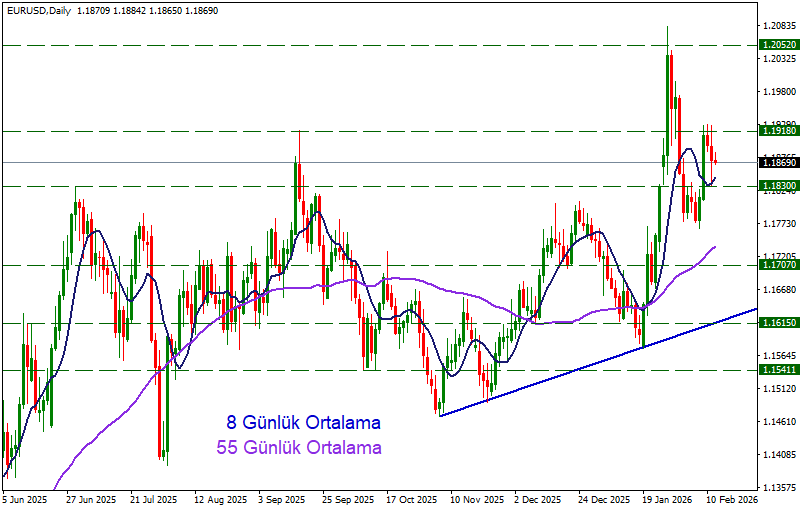
Task: Click the 1.14080 price axis value
Action: (779, 455)
